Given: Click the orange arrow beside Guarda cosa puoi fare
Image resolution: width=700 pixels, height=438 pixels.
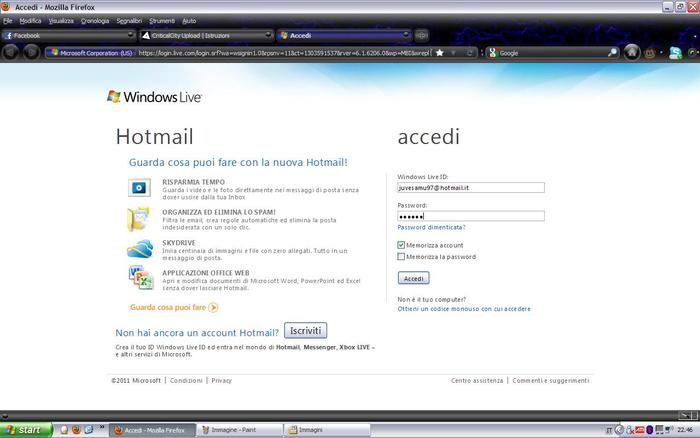Looking at the screenshot, I should pos(213,308).
